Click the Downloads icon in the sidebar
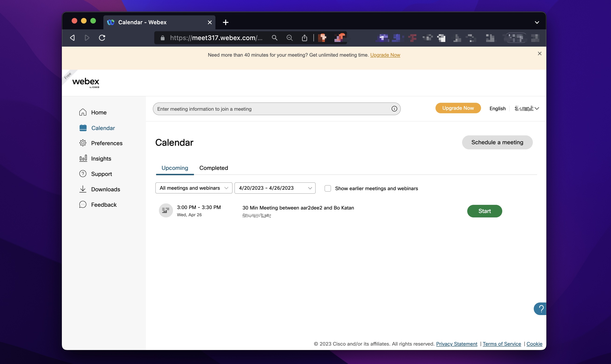Viewport: 611px width, 364px height. (83, 189)
